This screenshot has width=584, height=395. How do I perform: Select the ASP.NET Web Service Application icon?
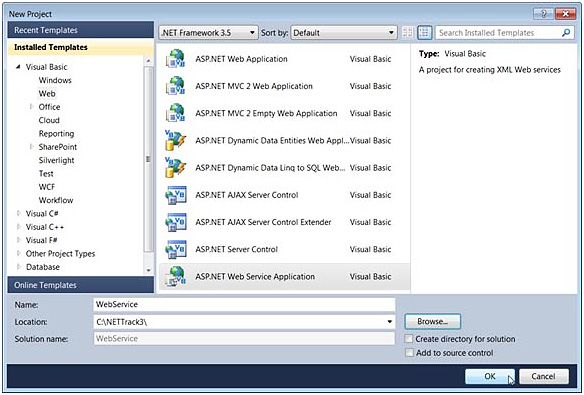click(175, 276)
